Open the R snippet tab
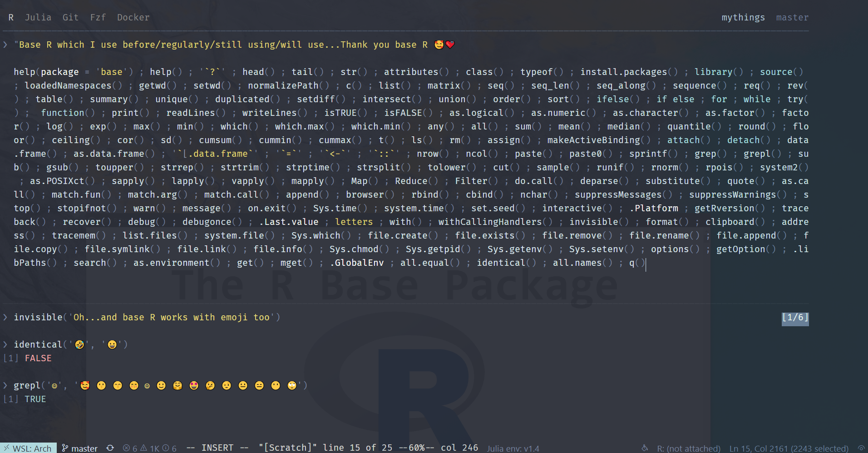The image size is (868, 453). point(11,17)
